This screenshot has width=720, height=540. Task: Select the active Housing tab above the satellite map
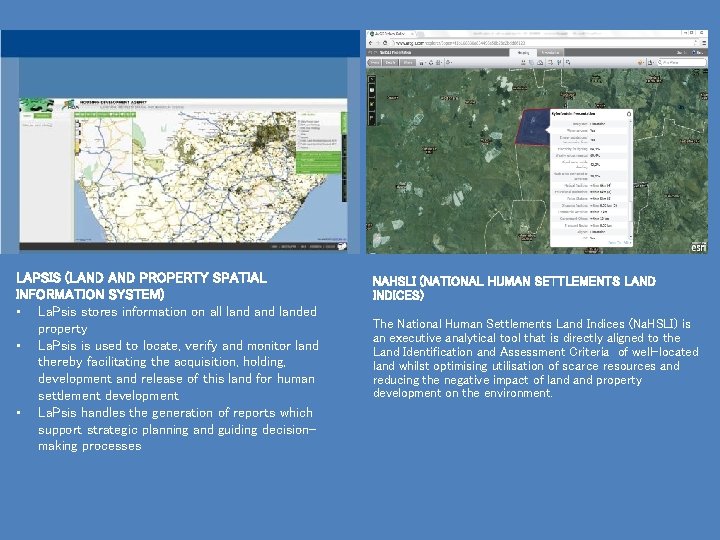tap(523, 53)
